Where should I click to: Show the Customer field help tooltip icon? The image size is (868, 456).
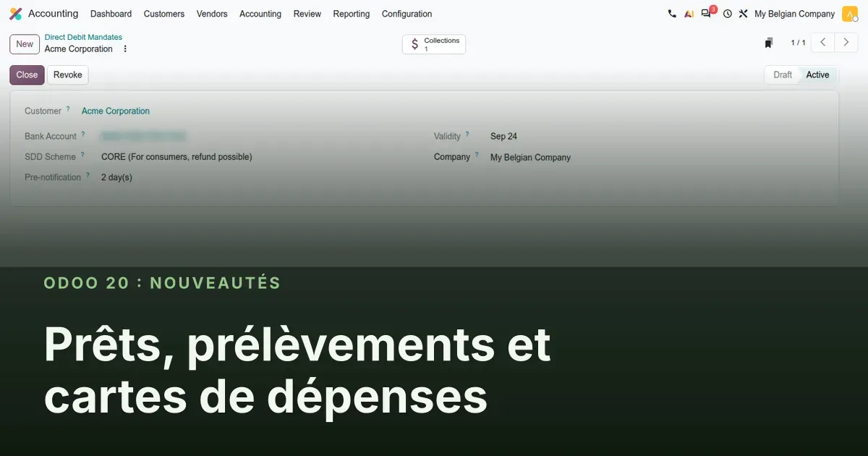(x=68, y=109)
